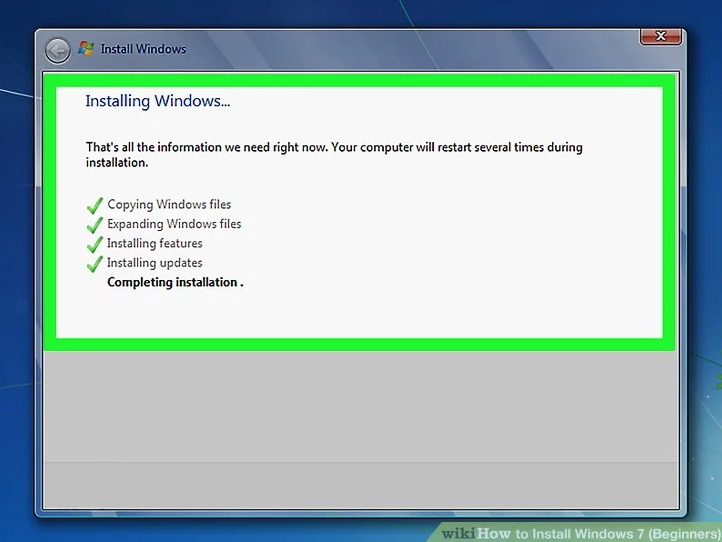Screen dimensions: 722x542
Task: Select the Expanding Windows files step
Action: point(174,224)
